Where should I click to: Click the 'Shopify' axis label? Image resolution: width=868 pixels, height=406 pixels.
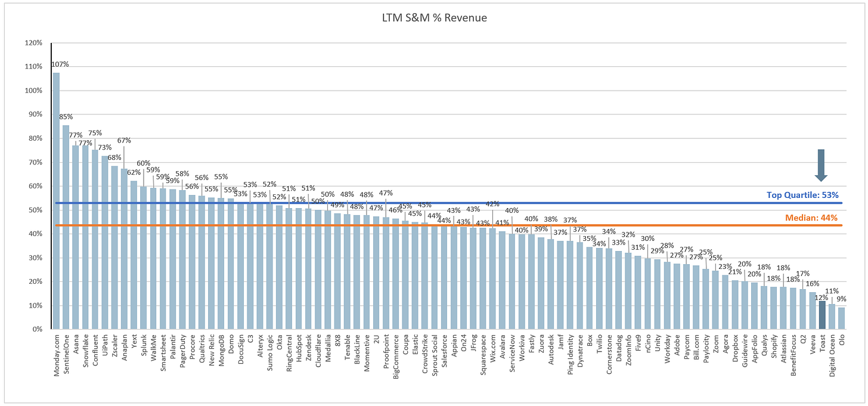pyautogui.click(x=774, y=347)
